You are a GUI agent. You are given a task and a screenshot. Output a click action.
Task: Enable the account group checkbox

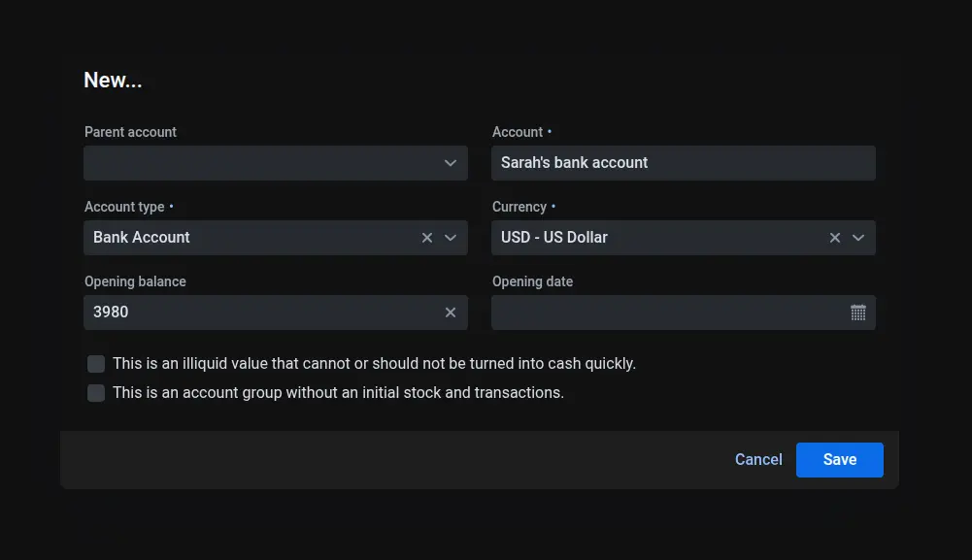[96, 393]
